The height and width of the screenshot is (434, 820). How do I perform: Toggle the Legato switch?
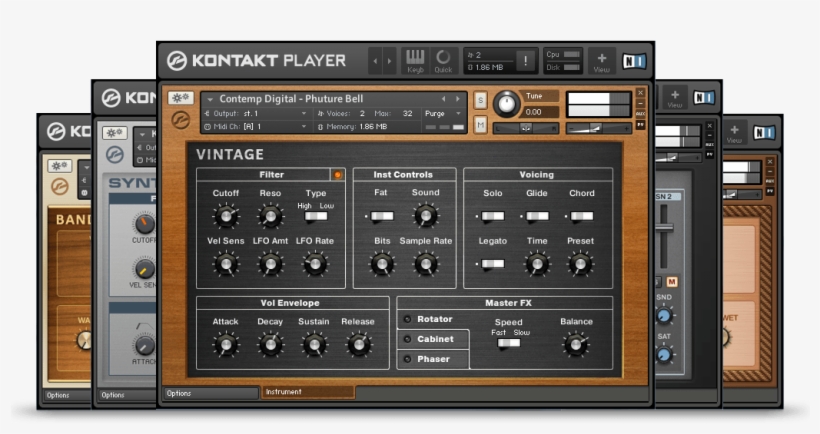493,264
